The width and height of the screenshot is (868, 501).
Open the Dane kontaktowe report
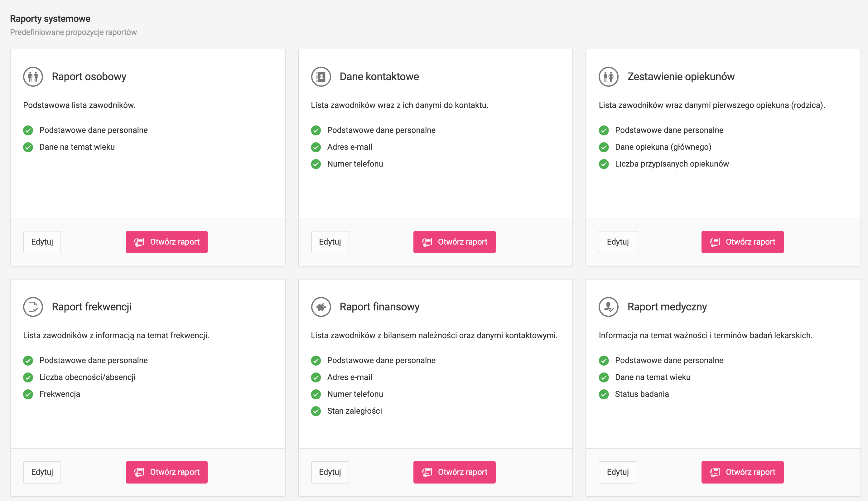454,242
